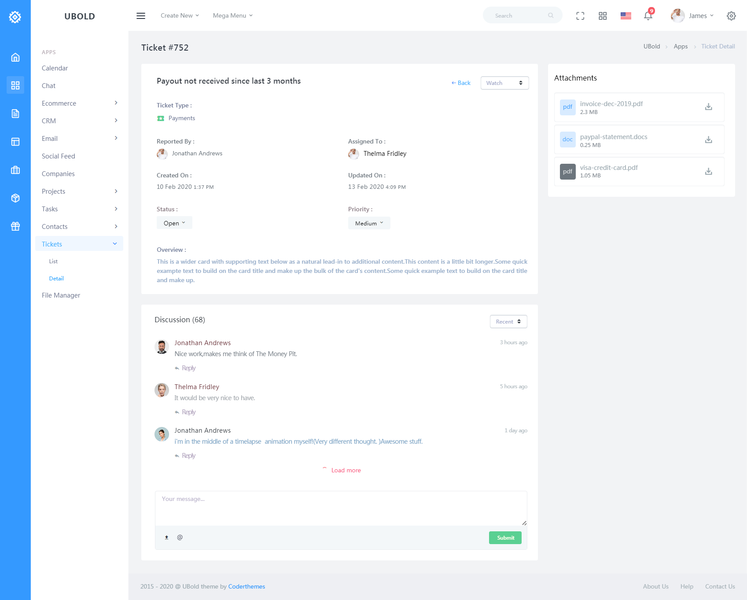The height and width of the screenshot is (600, 747).
Task: Download invoice-dec-2019.pdf attachment
Action: coord(708,107)
